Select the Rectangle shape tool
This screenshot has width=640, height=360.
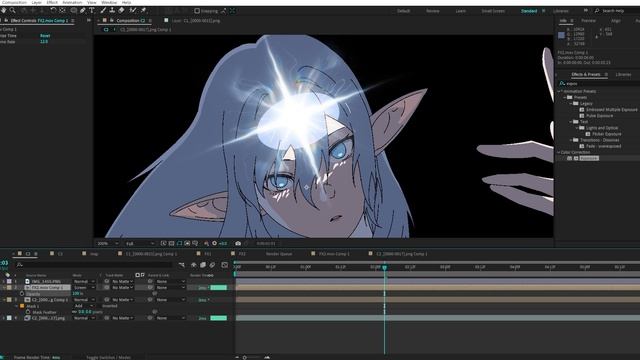point(73,11)
